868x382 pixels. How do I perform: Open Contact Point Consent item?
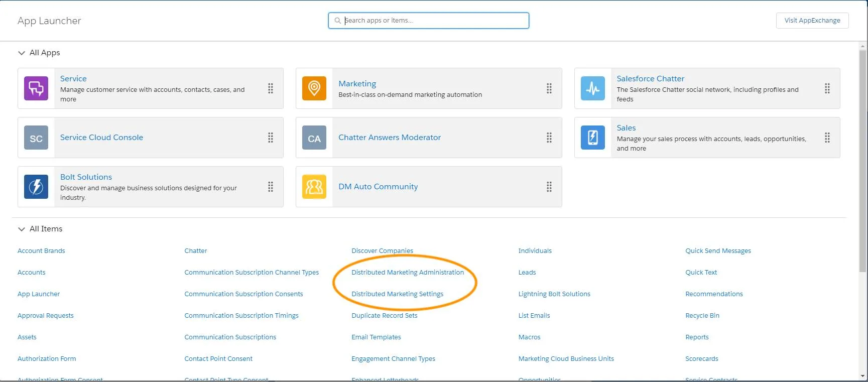click(218, 359)
